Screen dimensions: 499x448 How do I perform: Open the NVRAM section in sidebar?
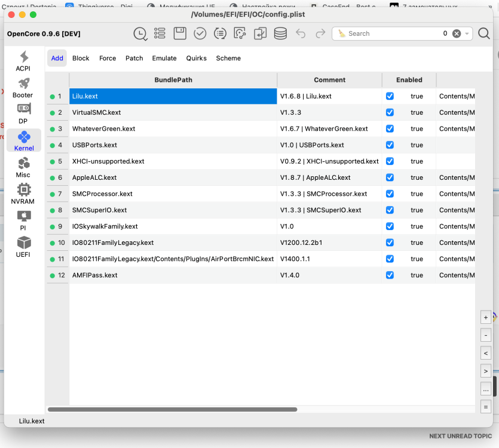[x=23, y=194]
